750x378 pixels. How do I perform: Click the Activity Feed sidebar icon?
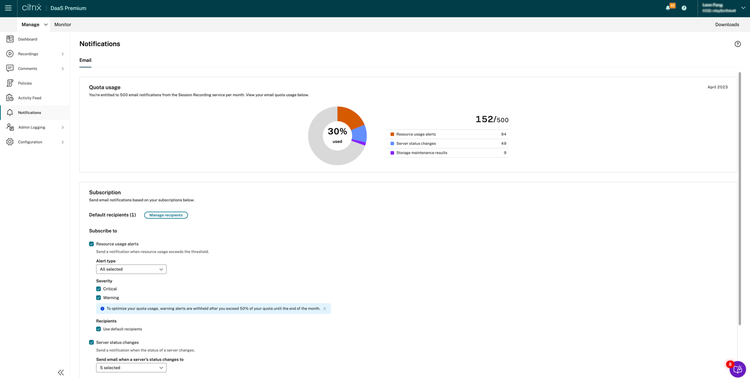click(x=10, y=98)
